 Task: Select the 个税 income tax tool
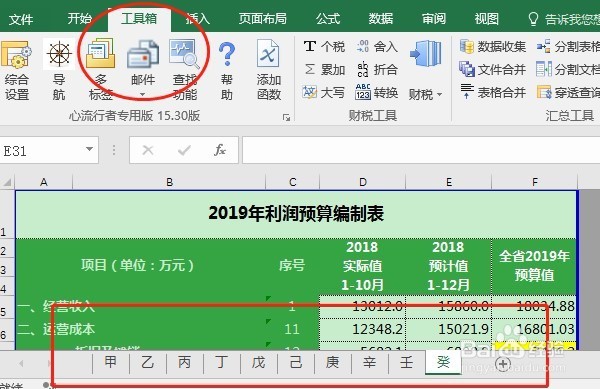tap(324, 47)
